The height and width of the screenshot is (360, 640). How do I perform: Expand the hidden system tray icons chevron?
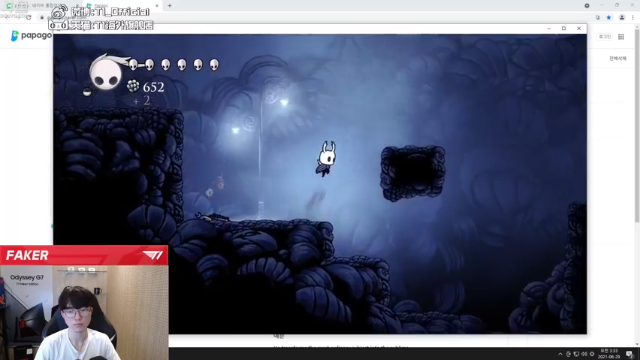click(560, 354)
